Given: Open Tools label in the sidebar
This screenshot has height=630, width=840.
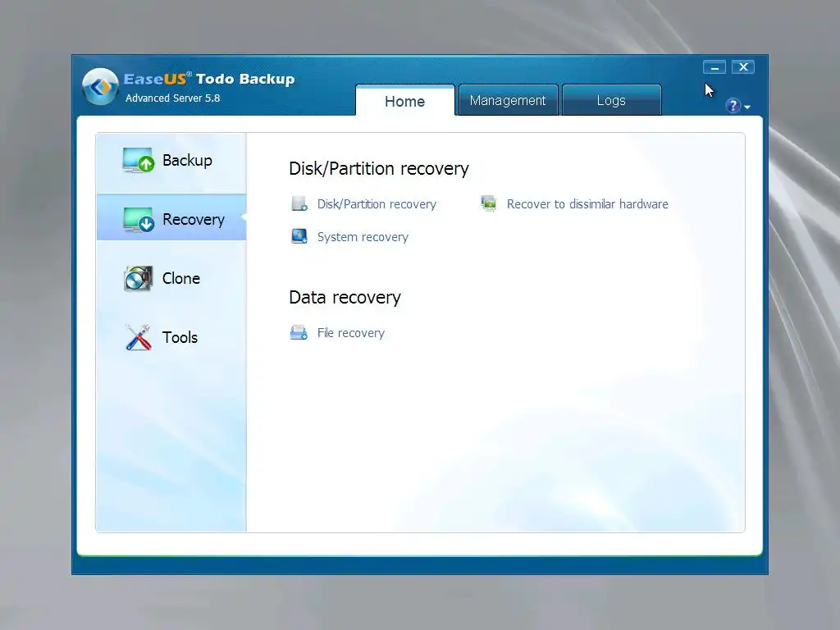Looking at the screenshot, I should 180,337.
